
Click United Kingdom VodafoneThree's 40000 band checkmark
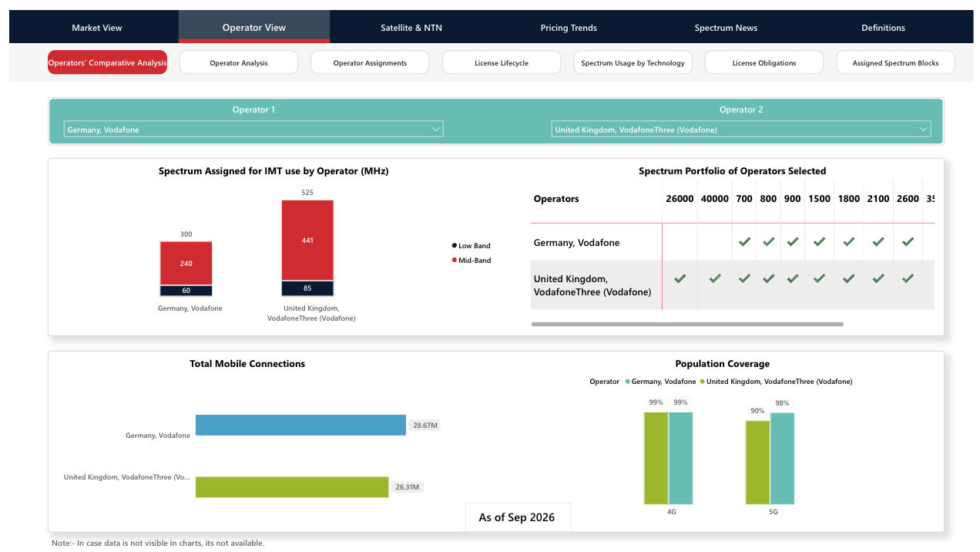[714, 279]
